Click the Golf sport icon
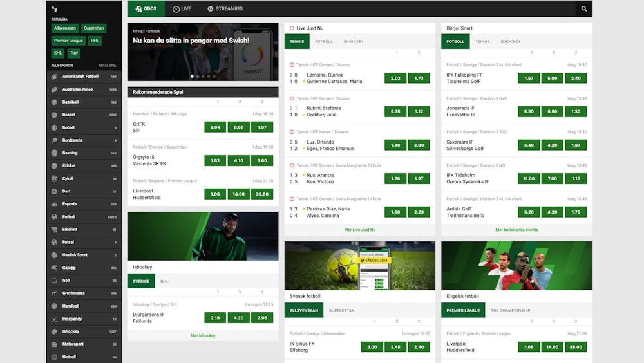 54,280
